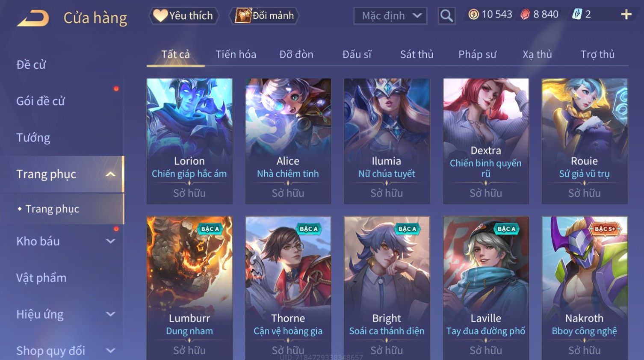Open the search magnifier icon
Screen dimensions: 644x360
point(446,16)
